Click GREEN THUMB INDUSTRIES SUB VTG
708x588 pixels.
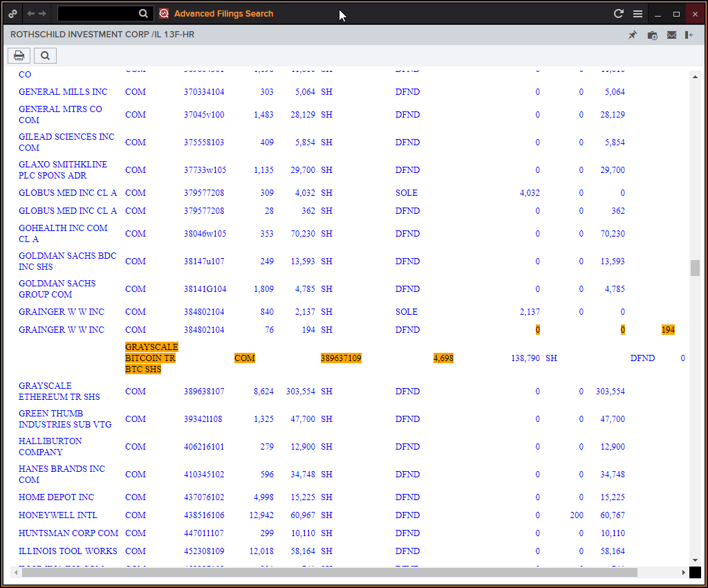pos(65,419)
